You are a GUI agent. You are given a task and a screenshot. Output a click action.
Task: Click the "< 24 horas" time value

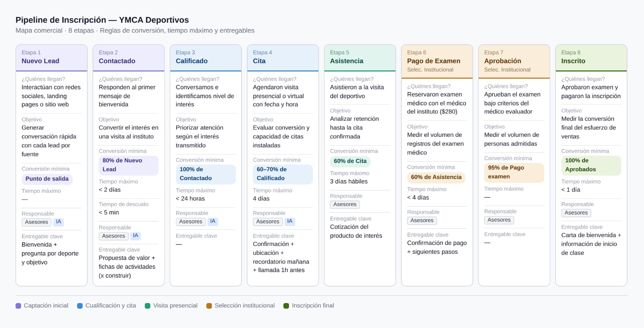[x=190, y=199]
